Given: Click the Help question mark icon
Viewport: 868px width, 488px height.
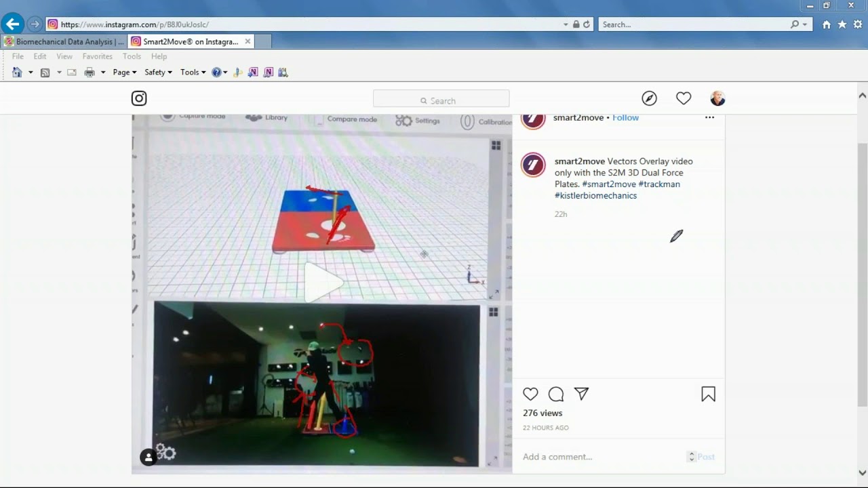Looking at the screenshot, I should click(216, 73).
